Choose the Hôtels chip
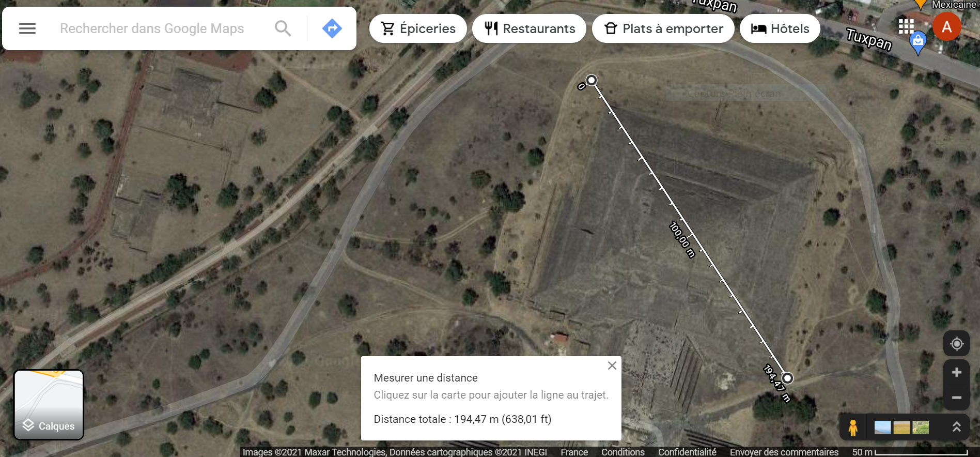 pos(780,28)
